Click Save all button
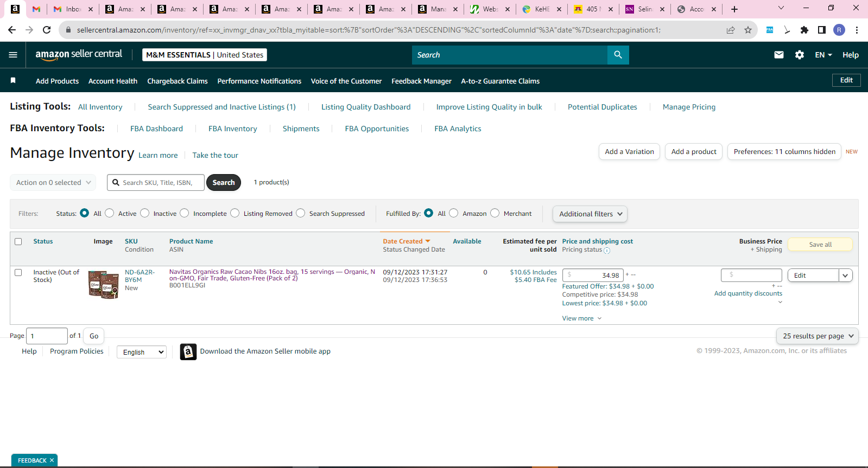Viewport: 868px width, 468px height. [x=820, y=245]
